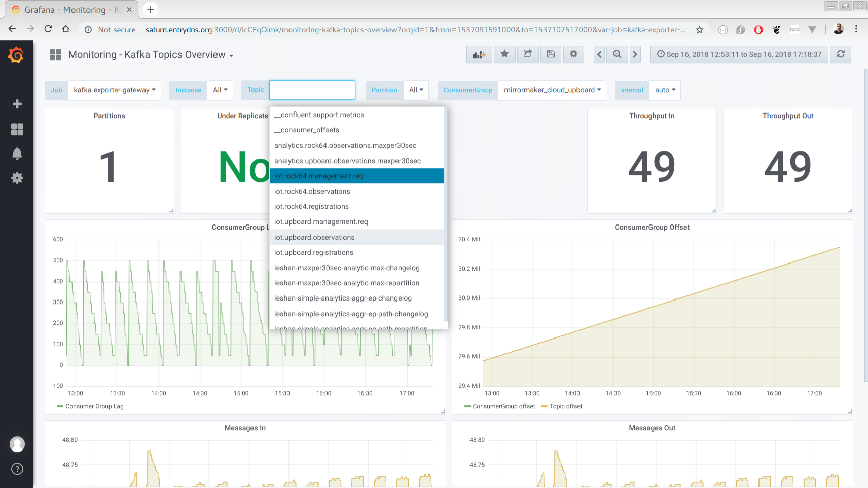
Task: Select leshan-maxper30sec-analytic-max-changelog topic
Action: coord(356,268)
